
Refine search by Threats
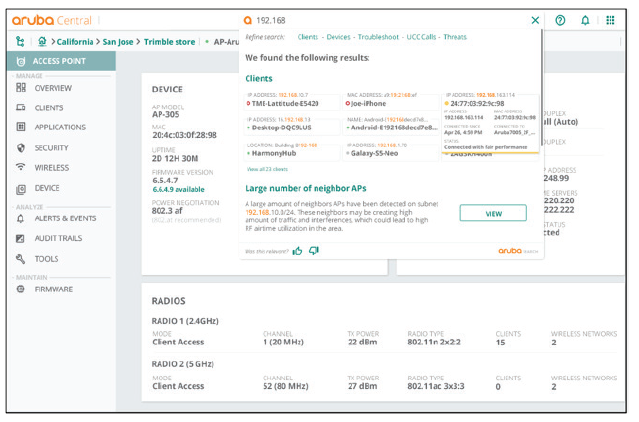click(x=455, y=37)
